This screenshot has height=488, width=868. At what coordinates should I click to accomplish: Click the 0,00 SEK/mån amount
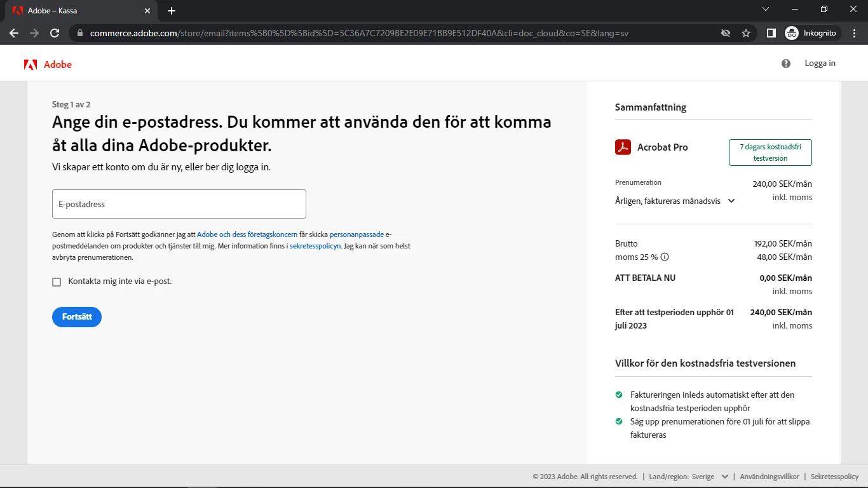[786, 278]
